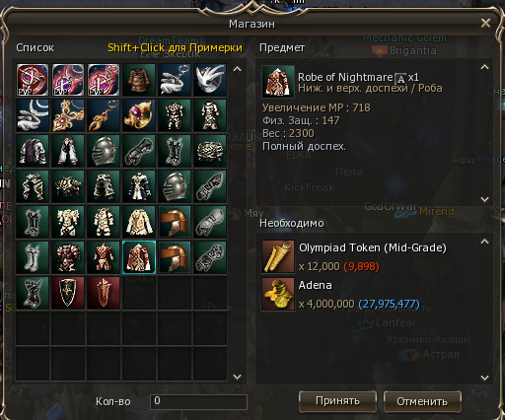Select the black and gold shield
505x420 pixels.
click(x=68, y=293)
